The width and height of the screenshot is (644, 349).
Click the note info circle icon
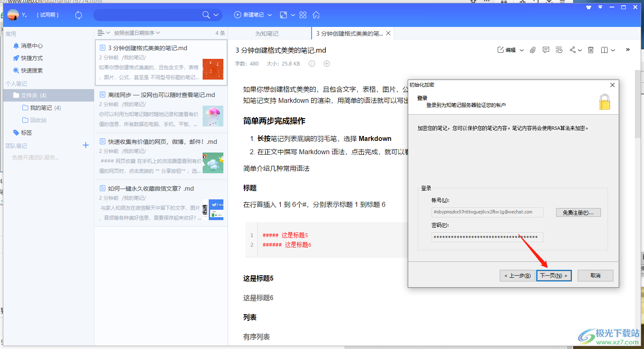pyautogui.click(x=312, y=64)
